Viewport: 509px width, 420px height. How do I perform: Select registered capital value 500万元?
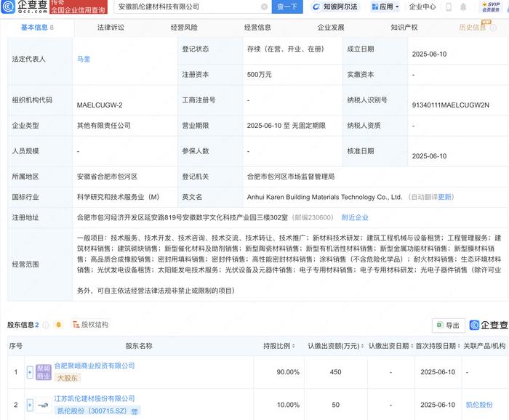click(x=259, y=75)
